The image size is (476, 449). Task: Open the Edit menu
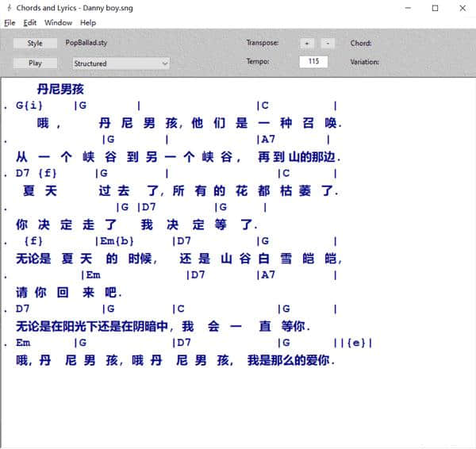[x=30, y=23]
